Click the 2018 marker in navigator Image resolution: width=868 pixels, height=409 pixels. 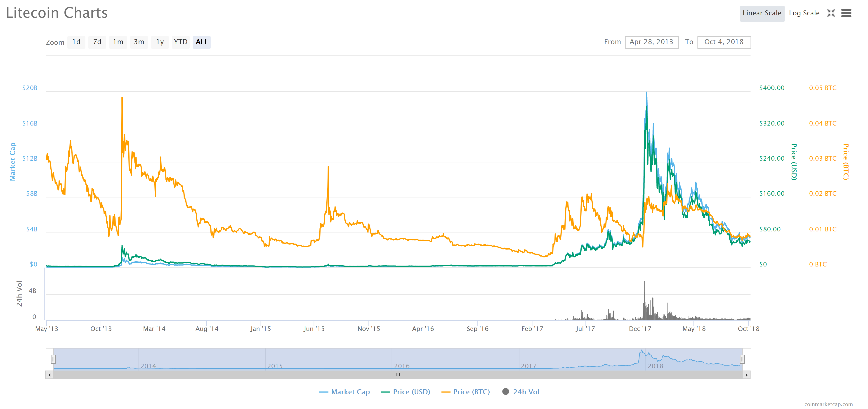[655, 366]
